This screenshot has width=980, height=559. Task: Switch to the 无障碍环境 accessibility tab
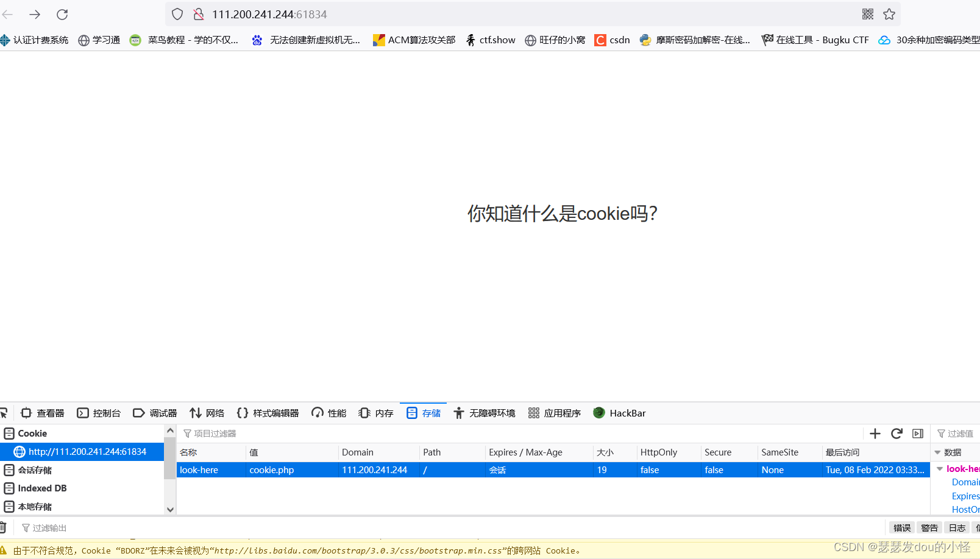(x=485, y=413)
